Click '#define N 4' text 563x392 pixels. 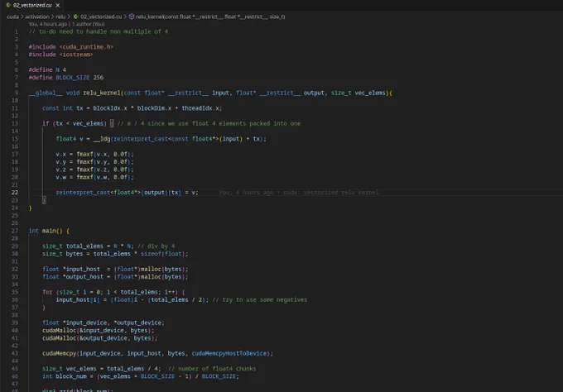[x=47, y=70]
